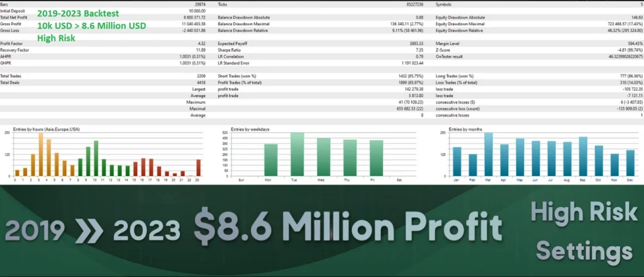Image resolution: width=644 pixels, height=277 pixels.
Task: Click the Ticks value 85227236
Action: coord(414,4)
